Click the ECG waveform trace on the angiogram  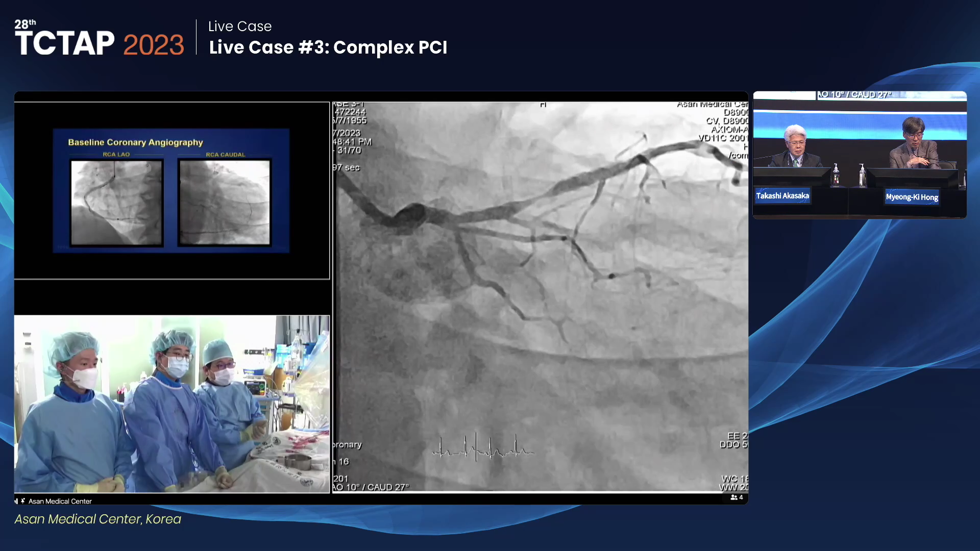(483, 448)
